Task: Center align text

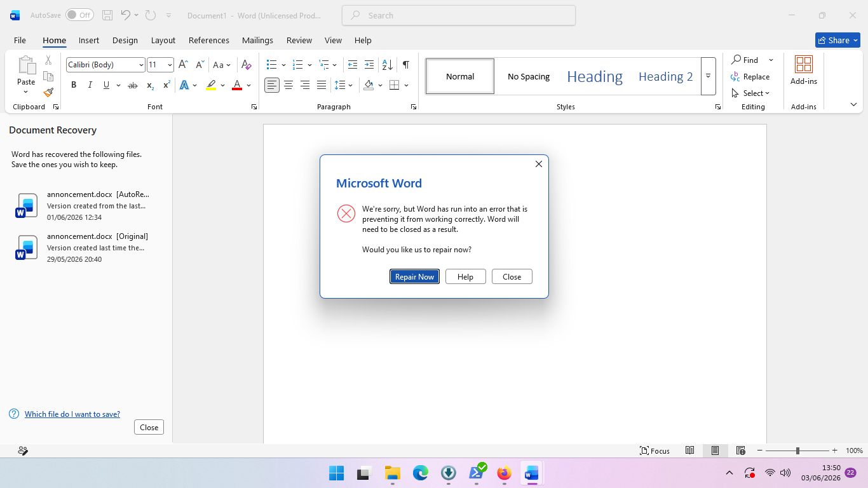Action: tap(288, 85)
